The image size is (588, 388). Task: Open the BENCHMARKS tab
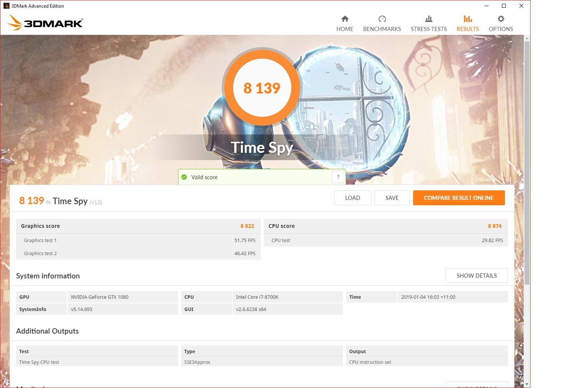pyautogui.click(x=382, y=23)
